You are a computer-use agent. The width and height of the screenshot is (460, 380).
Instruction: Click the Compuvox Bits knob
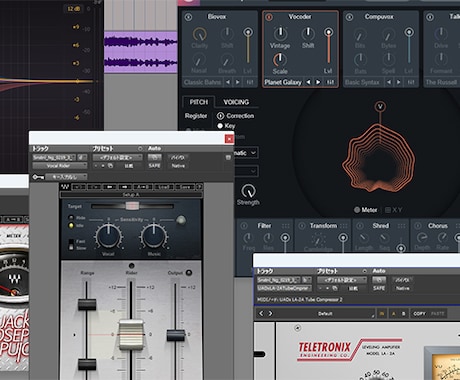pos(360,35)
